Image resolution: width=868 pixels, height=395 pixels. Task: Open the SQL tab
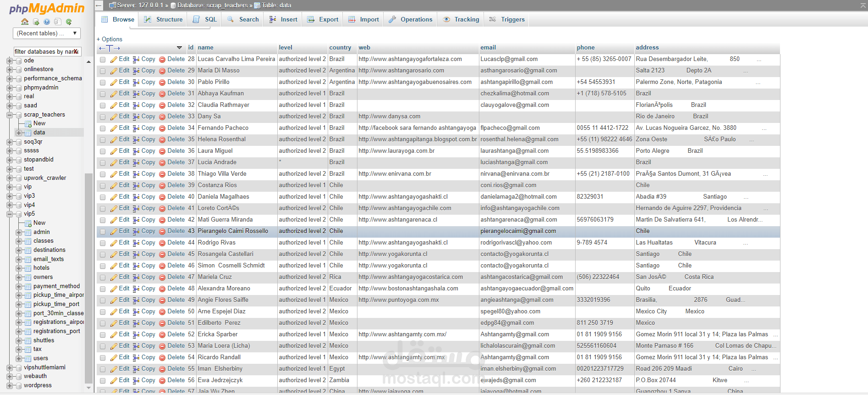[205, 19]
